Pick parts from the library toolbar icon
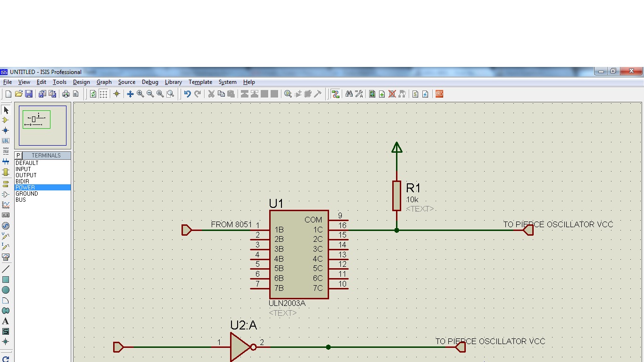The width and height of the screenshot is (644, 362). pyautogui.click(x=288, y=94)
